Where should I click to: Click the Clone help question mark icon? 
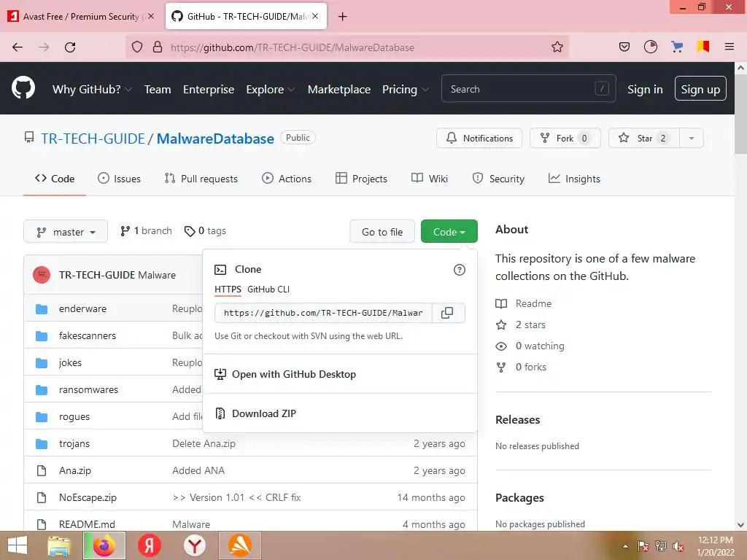pos(460,270)
